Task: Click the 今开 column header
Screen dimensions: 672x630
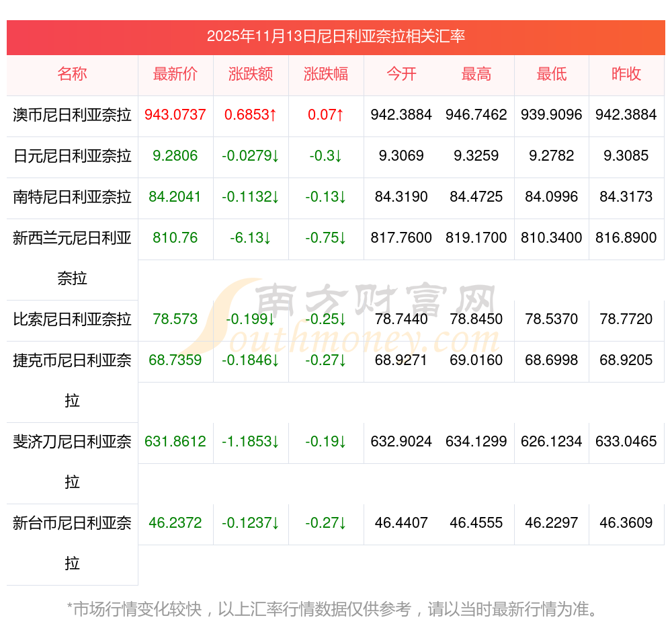Action: click(401, 75)
